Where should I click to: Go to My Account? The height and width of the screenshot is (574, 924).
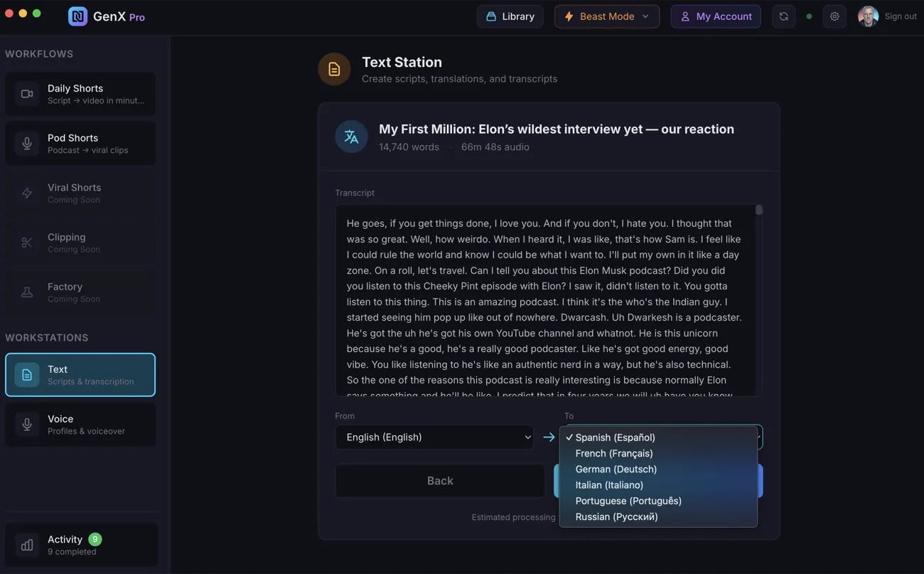pyautogui.click(x=716, y=16)
